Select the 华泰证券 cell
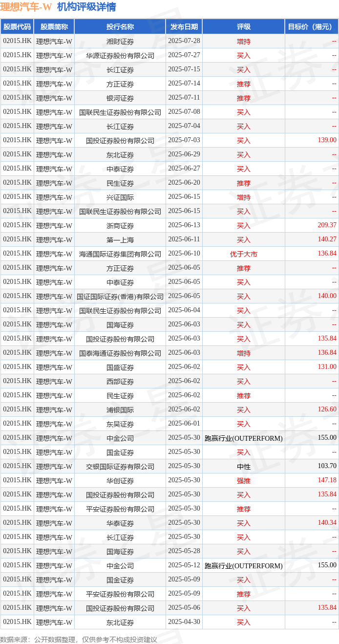Image resolution: width=339 pixels, height=644 pixels. 120,523
